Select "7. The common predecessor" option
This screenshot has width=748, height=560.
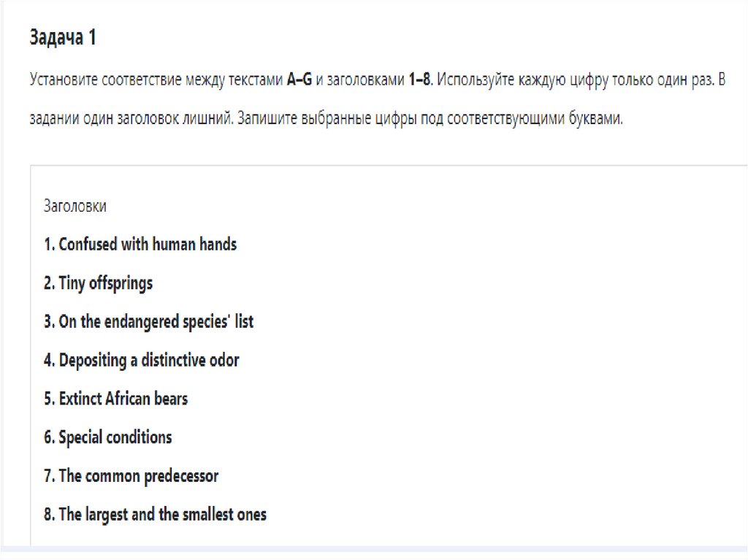[131, 476]
